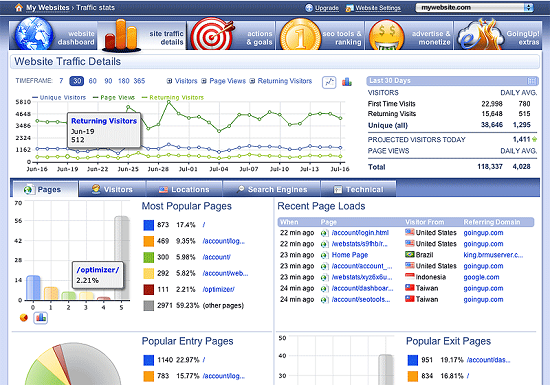Open advertise & monetize smiley icon
Image resolution: width=550 pixels, height=385 pixels.
[387, 35]
